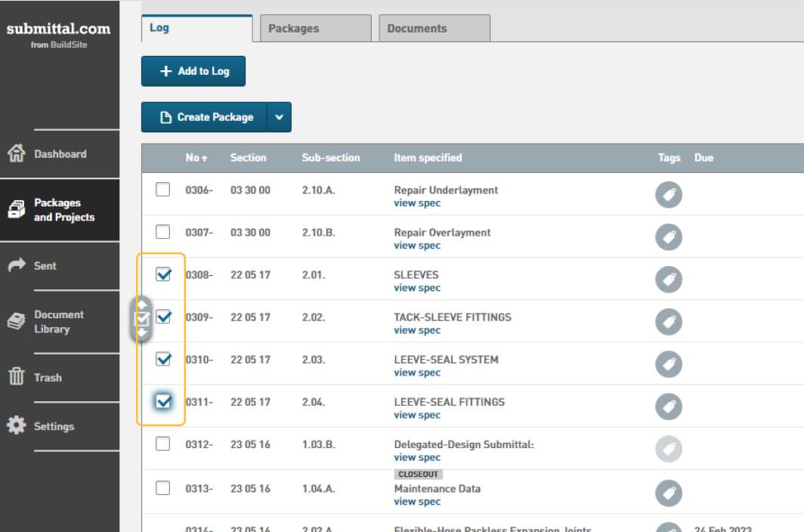804x532 pixels.
Task: Click the floating selection handle beside checked rows
Action: (x=142, y=318)
